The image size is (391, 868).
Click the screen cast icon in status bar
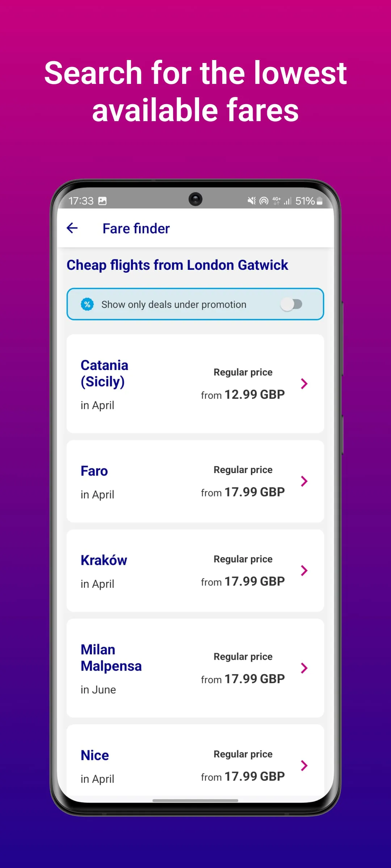[264, 201]
